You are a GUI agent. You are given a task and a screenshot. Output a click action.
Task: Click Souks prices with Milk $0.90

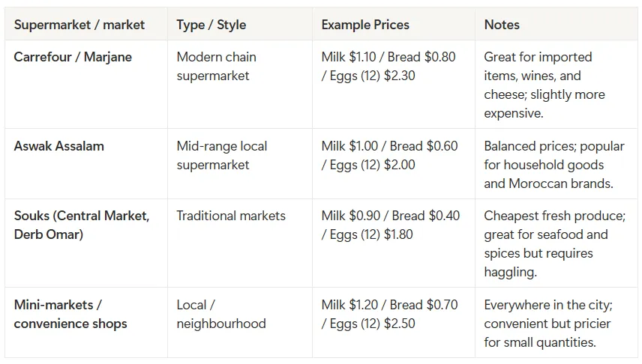391,225
